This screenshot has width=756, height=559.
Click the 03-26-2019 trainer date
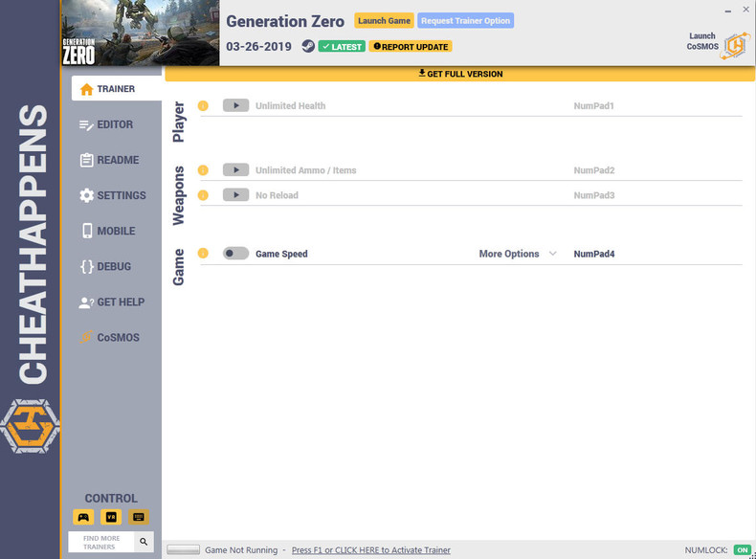pos(259,47)
